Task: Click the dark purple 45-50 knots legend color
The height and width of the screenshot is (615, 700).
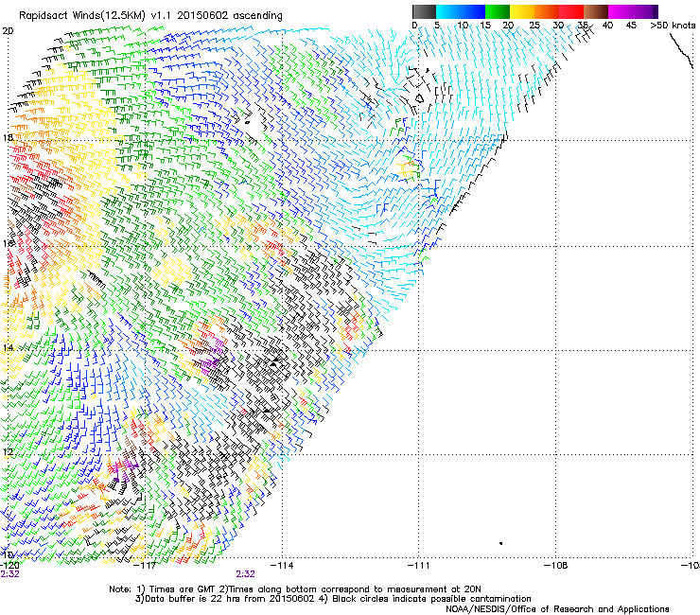Action: pyautogui.click(x=645, y=11)
